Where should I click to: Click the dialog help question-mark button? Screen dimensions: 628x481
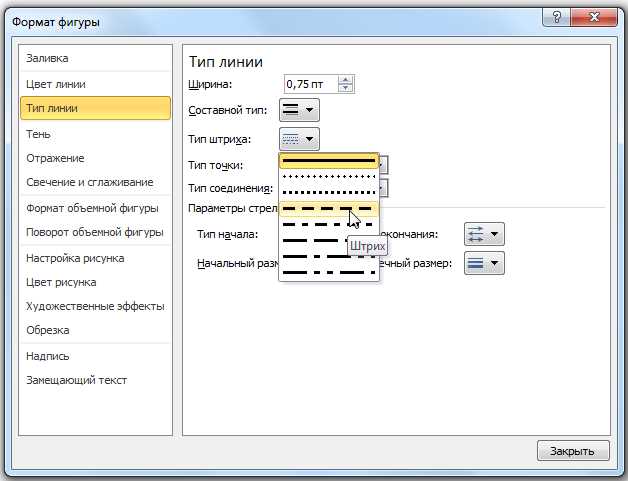point(557,17)
